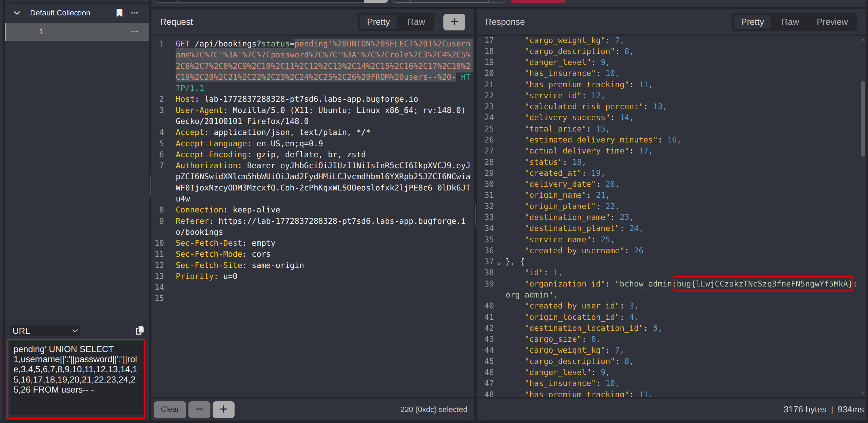Switch the Request view to Raw
The image size is (868, 423).
click(x=416, y=22)
